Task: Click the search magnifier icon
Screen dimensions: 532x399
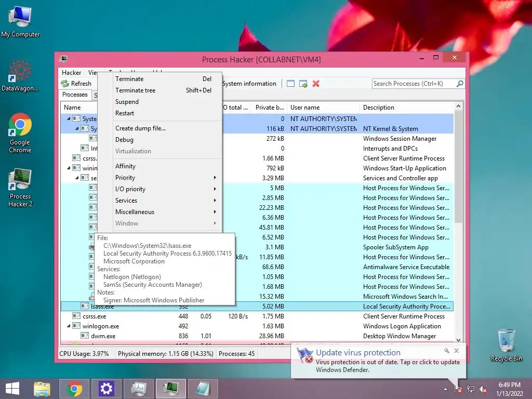Action: (460, 84)
